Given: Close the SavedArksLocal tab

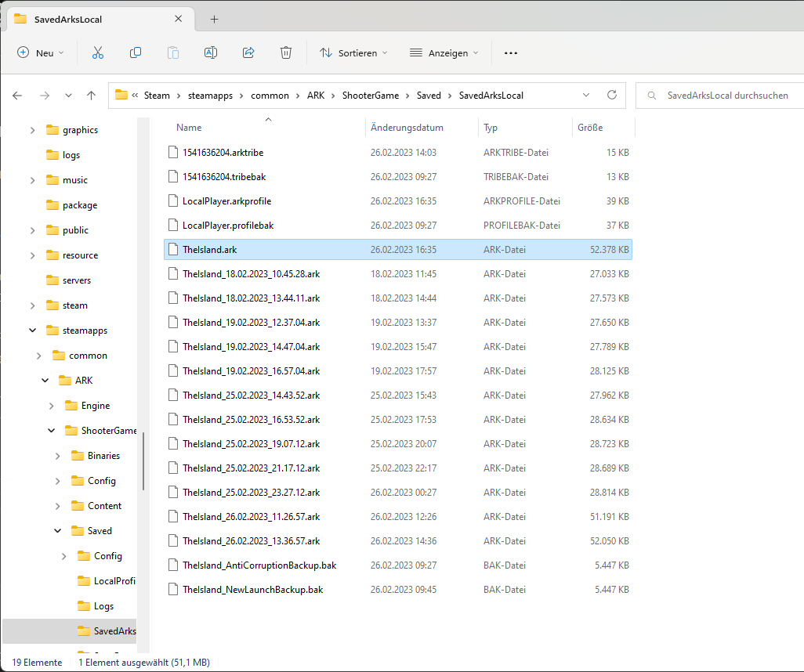Looking at the screenshot, I should tap(179, 19).
